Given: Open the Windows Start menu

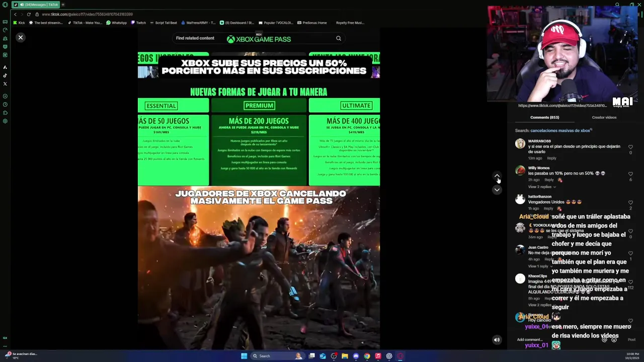Looking at the screenshot, I should (244, 356).
